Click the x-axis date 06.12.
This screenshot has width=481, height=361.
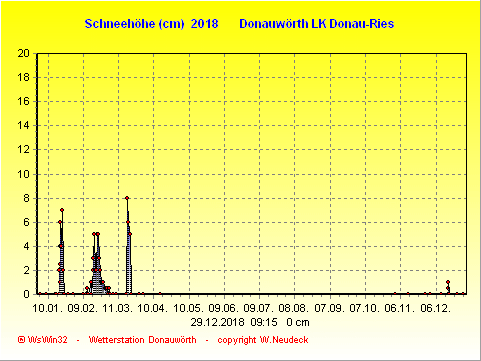click(x=436, y=308)
